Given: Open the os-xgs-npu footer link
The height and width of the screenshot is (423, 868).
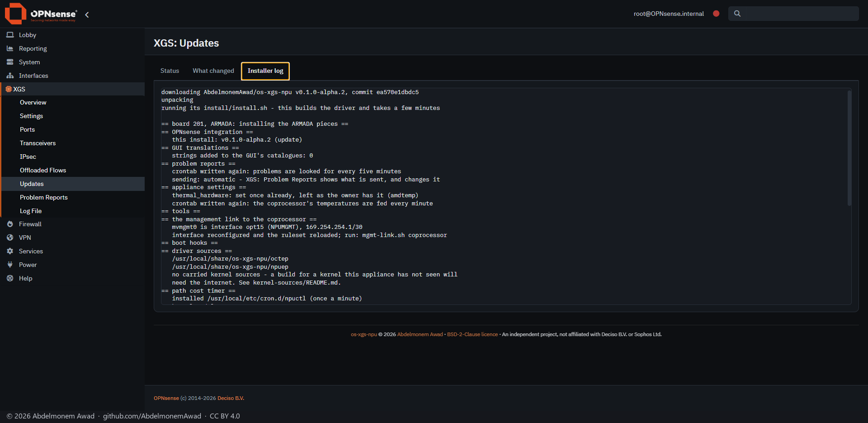Looking at the screenshot, I should [x=364, y=334].
